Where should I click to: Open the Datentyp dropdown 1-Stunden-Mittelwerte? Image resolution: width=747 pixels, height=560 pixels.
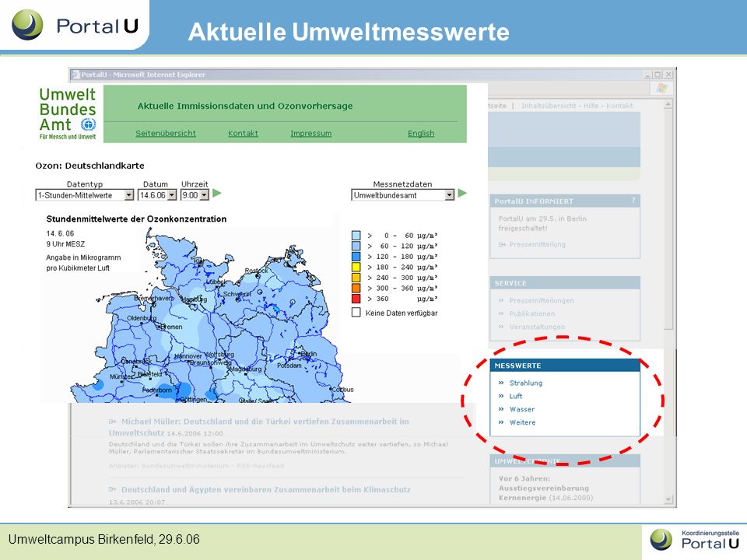(85, 195)
